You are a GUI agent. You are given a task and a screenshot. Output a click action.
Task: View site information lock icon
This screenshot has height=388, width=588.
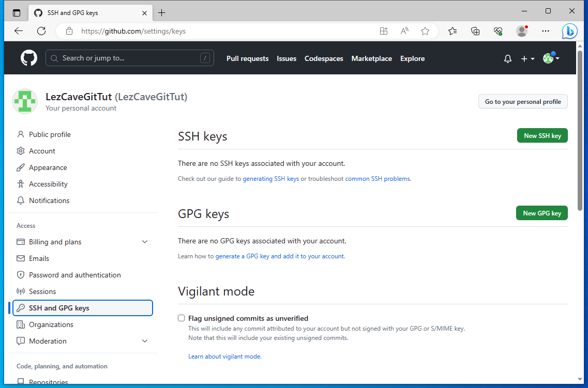coord(69,31)
